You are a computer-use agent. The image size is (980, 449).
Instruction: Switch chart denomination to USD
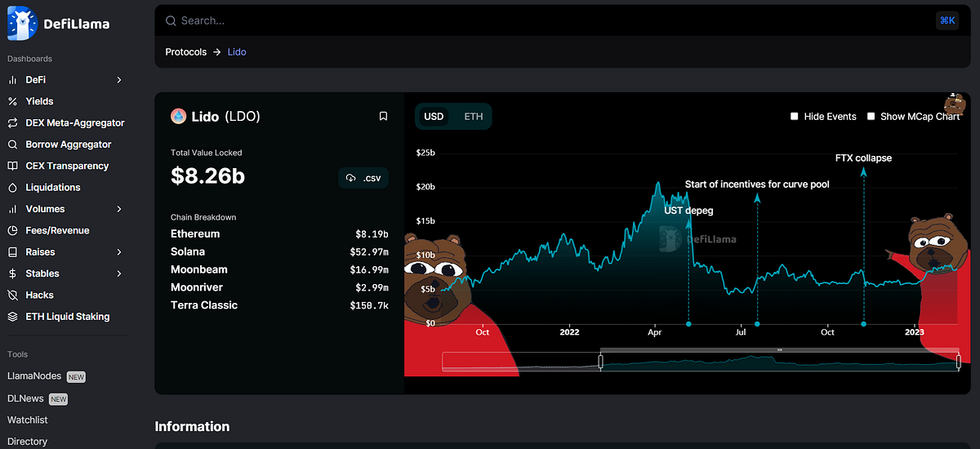coord(434,117)
